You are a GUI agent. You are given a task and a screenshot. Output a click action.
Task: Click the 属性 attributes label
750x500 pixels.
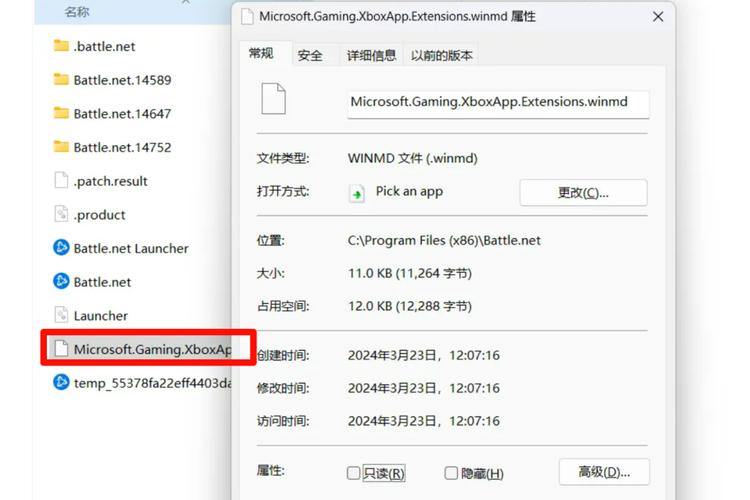(271, 471)
